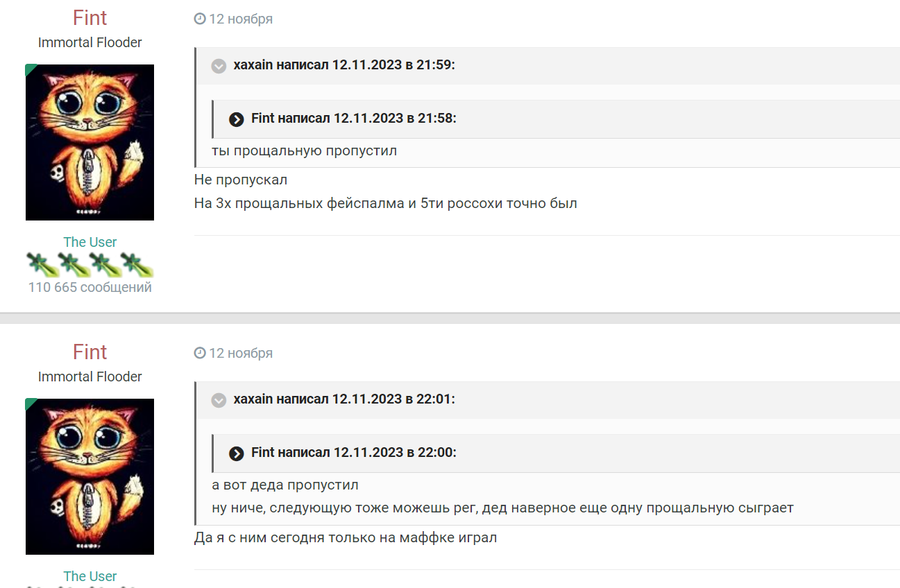Click the clock icon beside the second post date
900x588 pixels.
click(x=201, y=353)
